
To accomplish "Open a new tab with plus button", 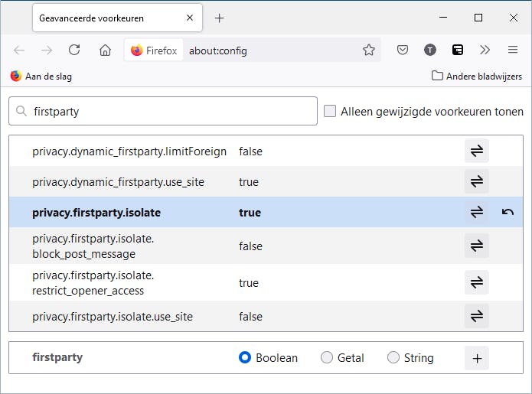I will [x=220, y=18].
